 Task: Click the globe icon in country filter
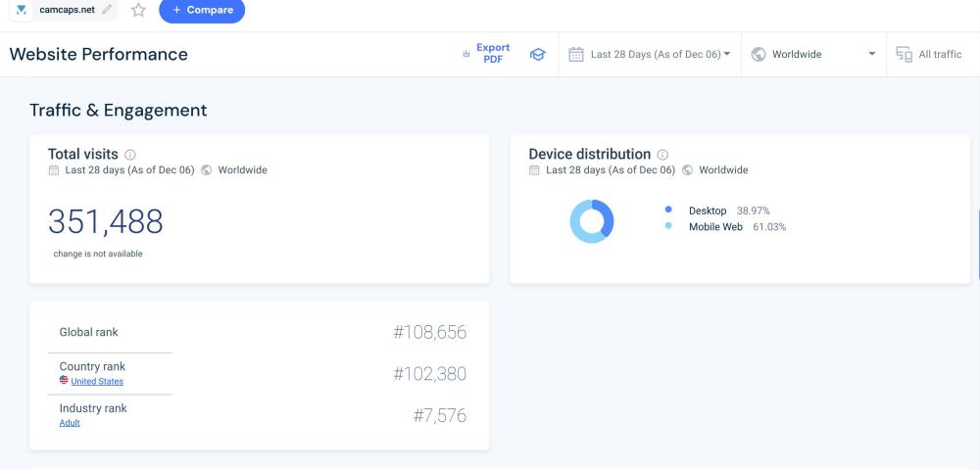click(x=759, y=55)
